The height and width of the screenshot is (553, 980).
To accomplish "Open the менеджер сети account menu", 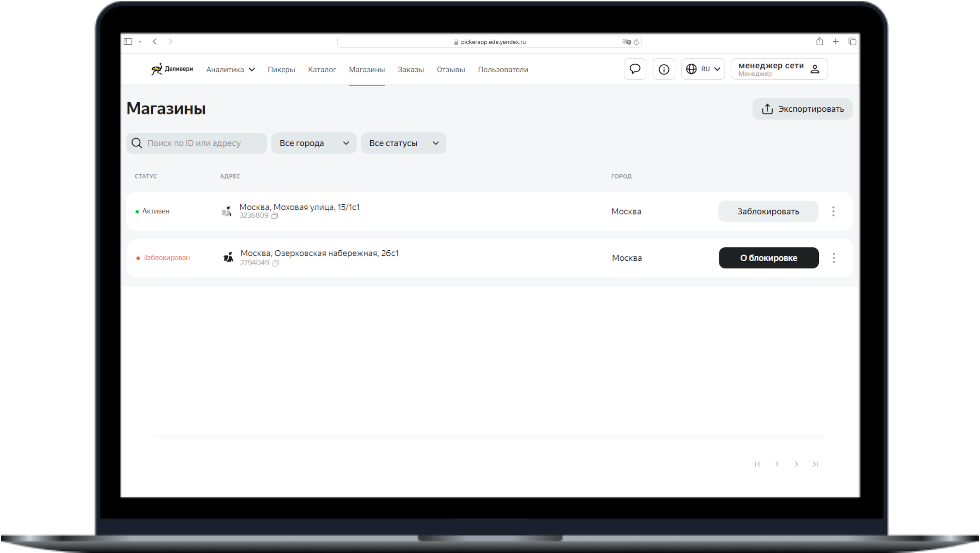I will (x=780, y=69).
